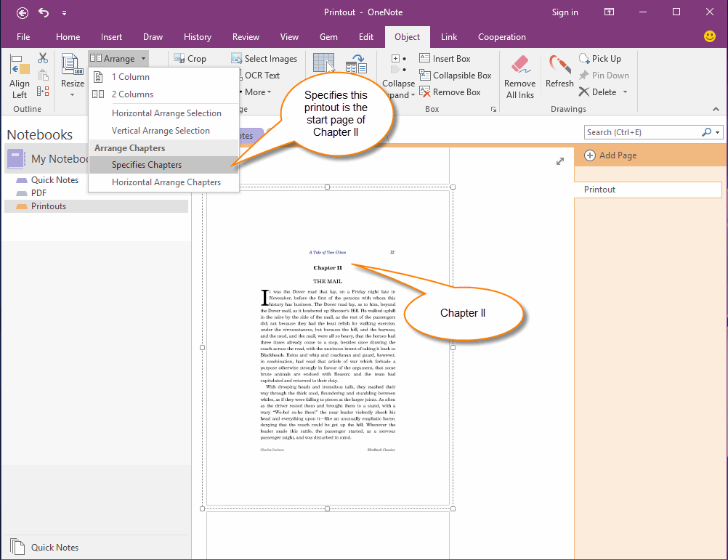
Task: Switch to the Edit tab
Action: coord(366,37)
